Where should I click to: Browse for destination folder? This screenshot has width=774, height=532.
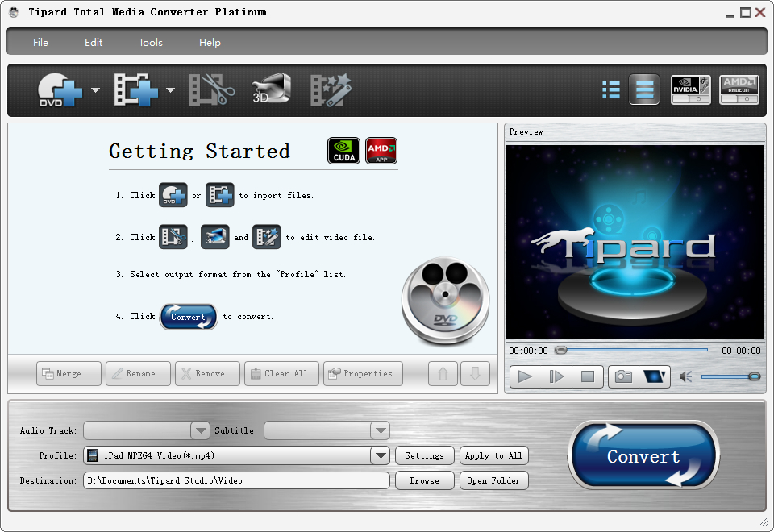(425, 480)
